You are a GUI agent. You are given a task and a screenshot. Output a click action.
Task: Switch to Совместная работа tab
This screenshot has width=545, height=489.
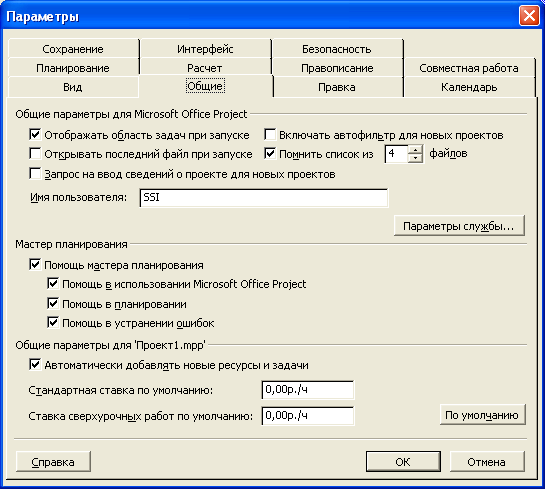469,68
